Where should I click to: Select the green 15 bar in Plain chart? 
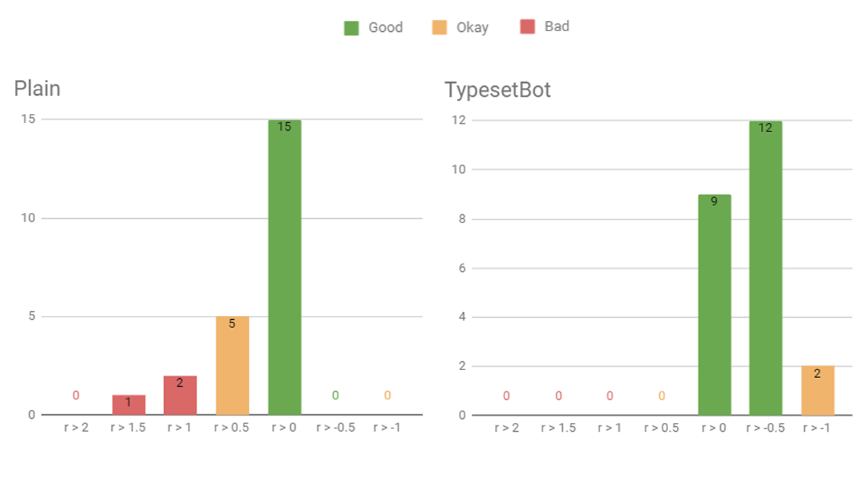(284, 267)
